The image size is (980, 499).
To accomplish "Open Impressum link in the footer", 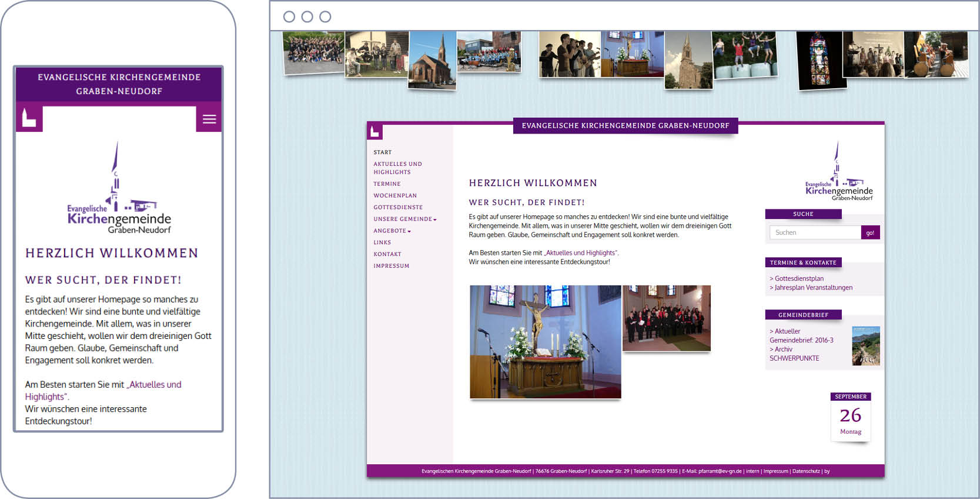I will click(x=775, y=471).
